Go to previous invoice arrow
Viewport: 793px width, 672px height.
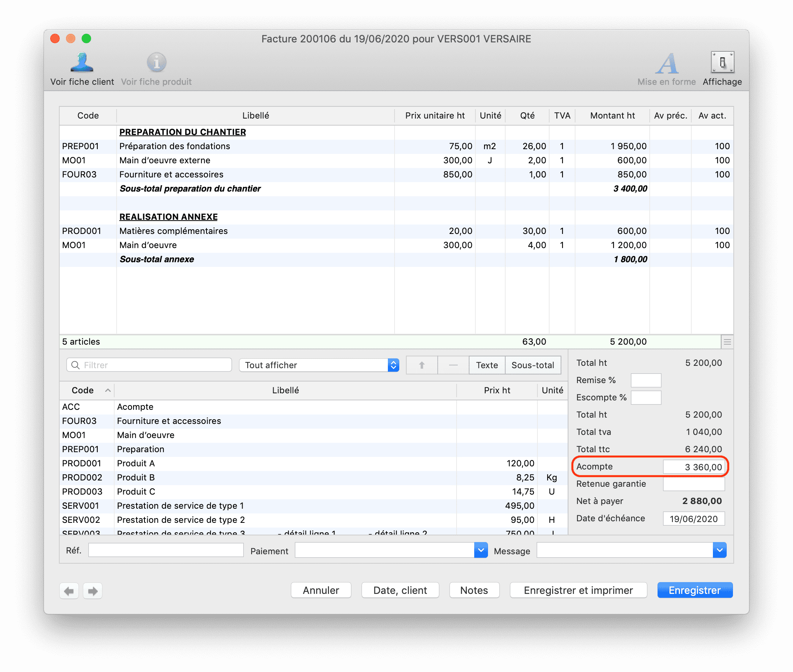pos(69,591)
